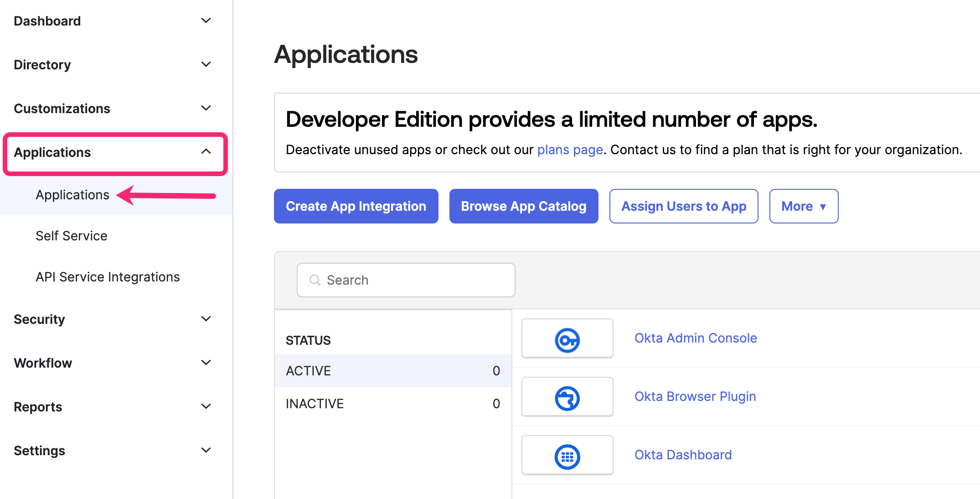Expand the Settings chevron
The width and height of the screenshot is (980, 499).
tap(206, 450)
